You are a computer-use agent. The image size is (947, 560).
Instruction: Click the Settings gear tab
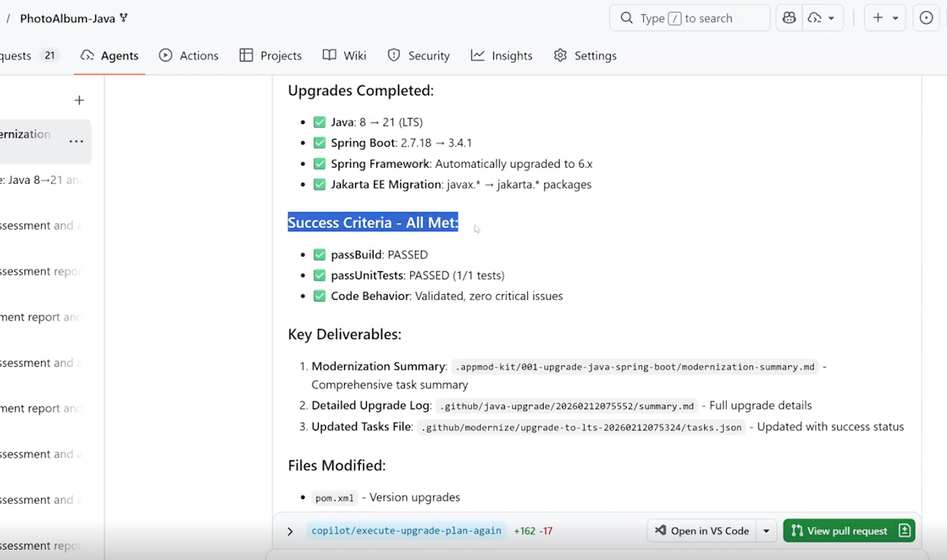(585, 55)
